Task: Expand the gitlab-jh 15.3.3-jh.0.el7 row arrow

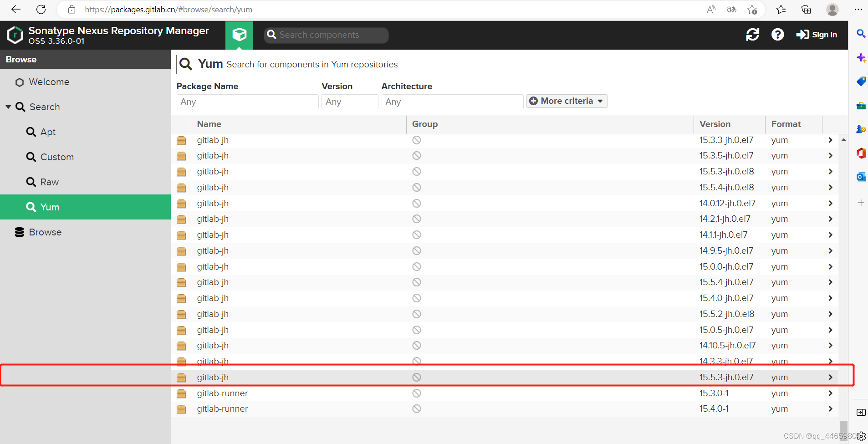Action: (830, 140)
